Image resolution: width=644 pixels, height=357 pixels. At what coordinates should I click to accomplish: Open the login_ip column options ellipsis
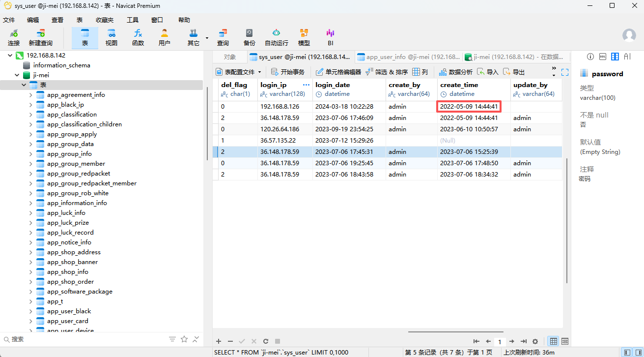(x=307, y=85)
